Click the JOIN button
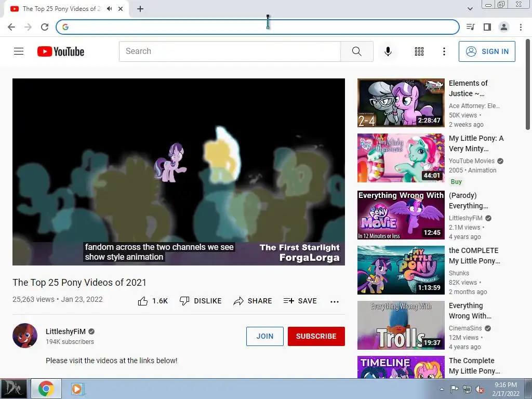 click(x=264, y=336)
